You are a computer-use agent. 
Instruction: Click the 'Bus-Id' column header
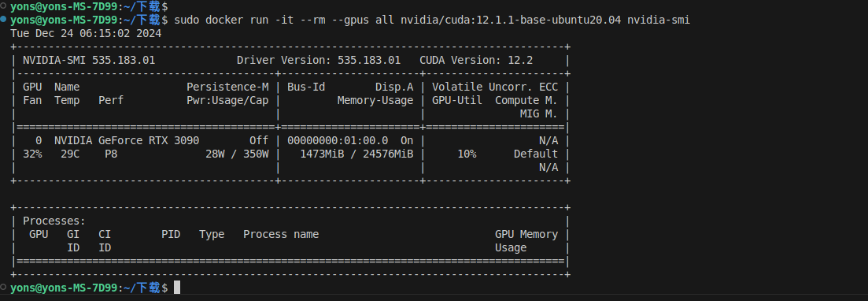click(x=306, y=87)
